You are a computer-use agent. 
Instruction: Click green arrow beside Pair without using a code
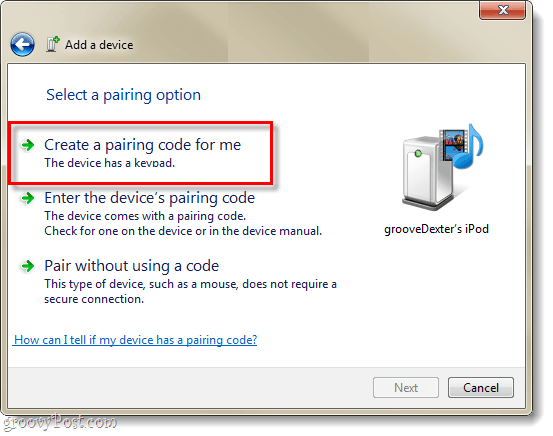tap(28, 266)
